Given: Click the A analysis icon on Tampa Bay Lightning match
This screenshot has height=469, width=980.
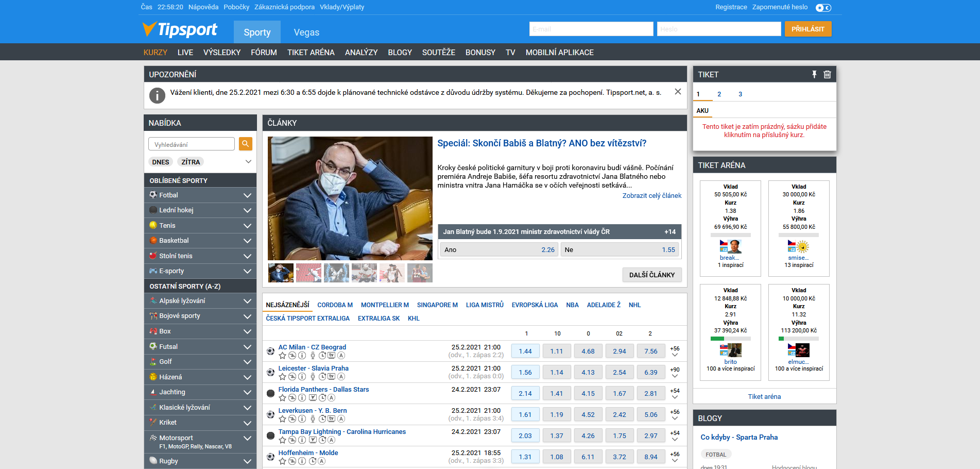Looking at the screenshot, I should point(332,440).
